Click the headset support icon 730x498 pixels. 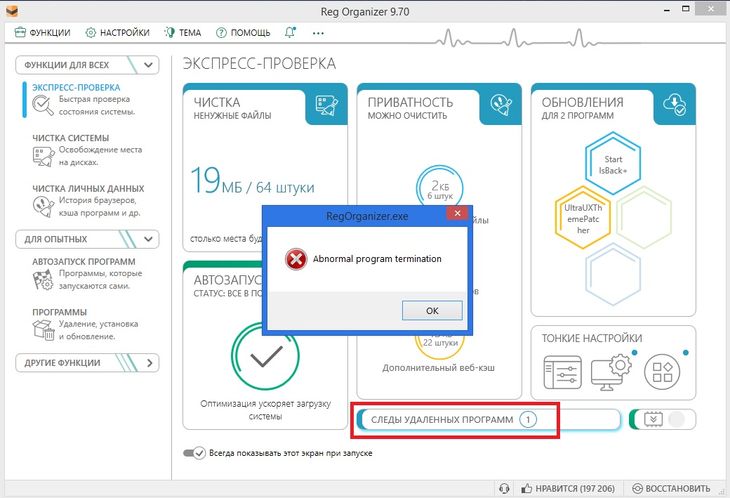(x=504, y=488)
